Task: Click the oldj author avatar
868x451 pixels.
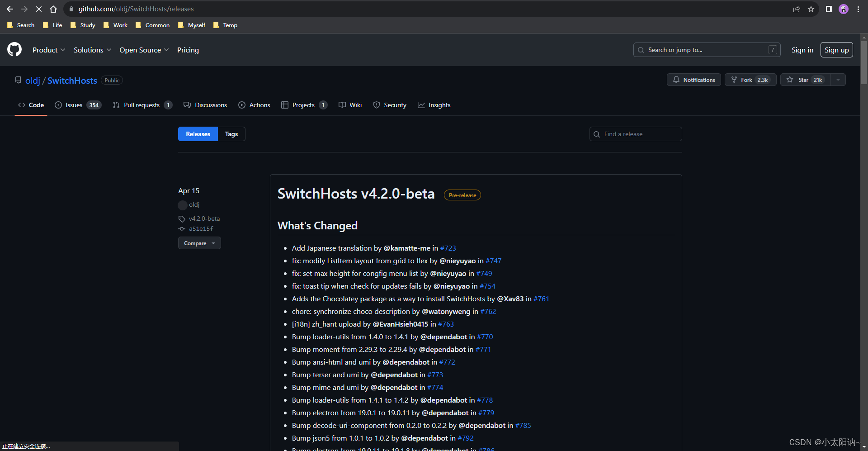Action: (x=183, y=205)
